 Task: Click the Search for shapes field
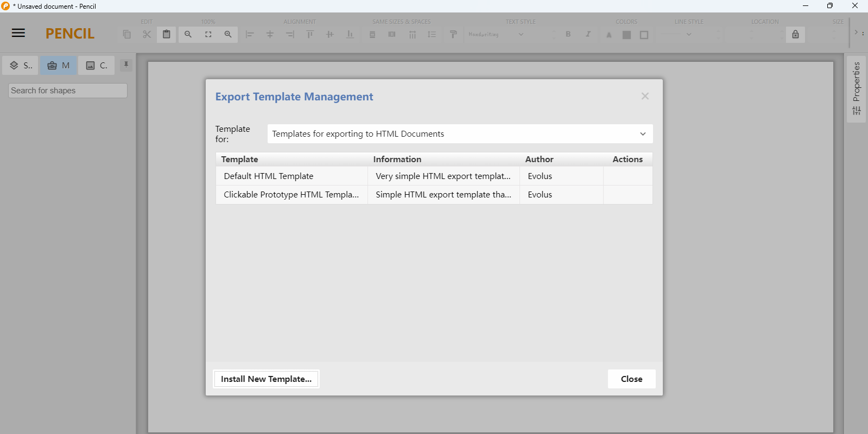click(68, 91)
